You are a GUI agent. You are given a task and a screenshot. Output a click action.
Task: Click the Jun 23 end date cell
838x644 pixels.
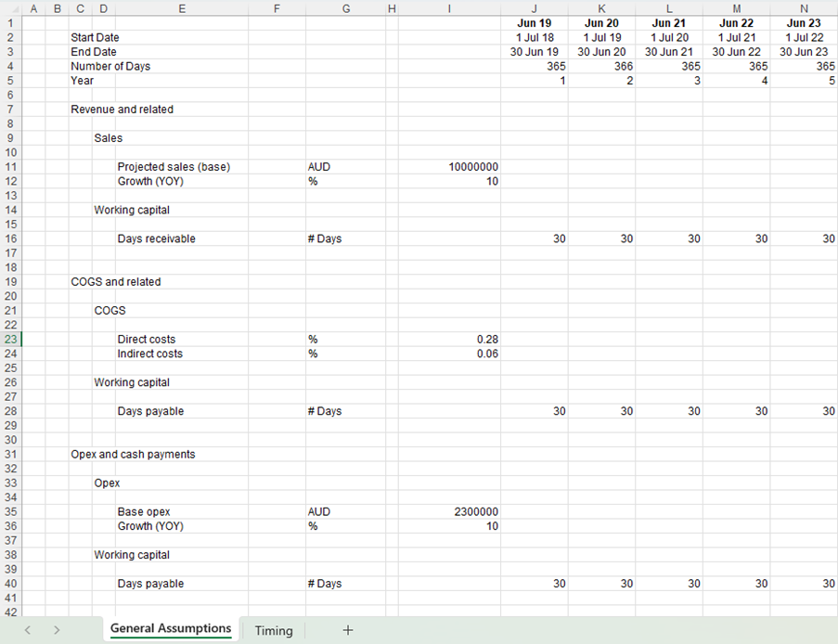804,52
